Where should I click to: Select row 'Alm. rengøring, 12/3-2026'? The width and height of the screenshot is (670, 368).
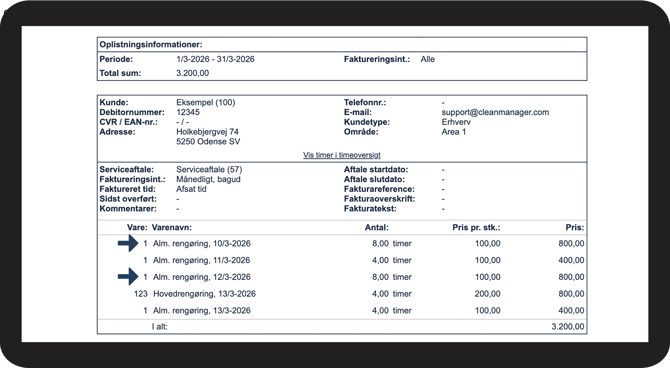tap(341, 277)
